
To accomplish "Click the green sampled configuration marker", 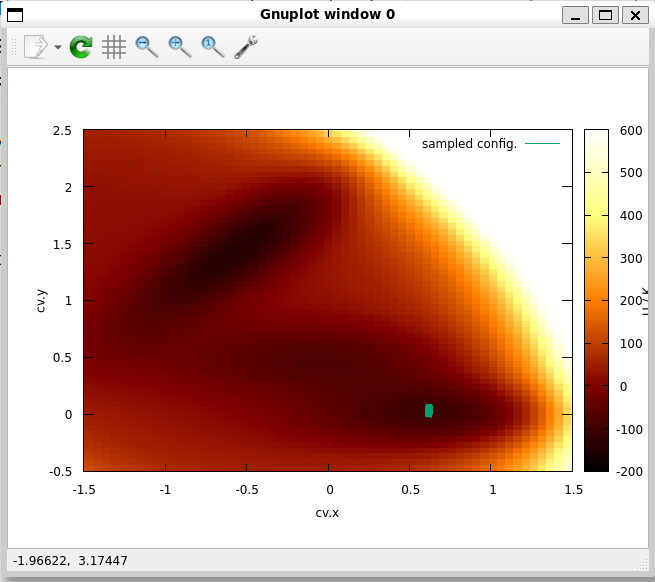I will 429,410.
